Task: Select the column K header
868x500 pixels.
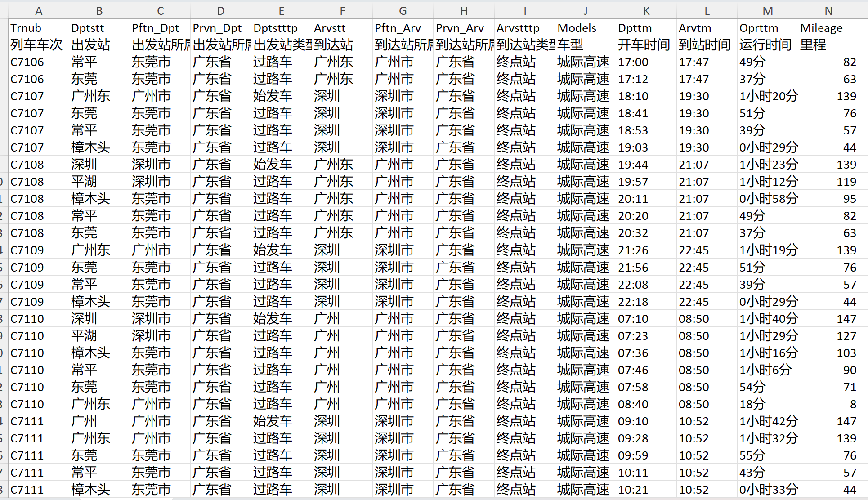Action: (x=646, y=11)
